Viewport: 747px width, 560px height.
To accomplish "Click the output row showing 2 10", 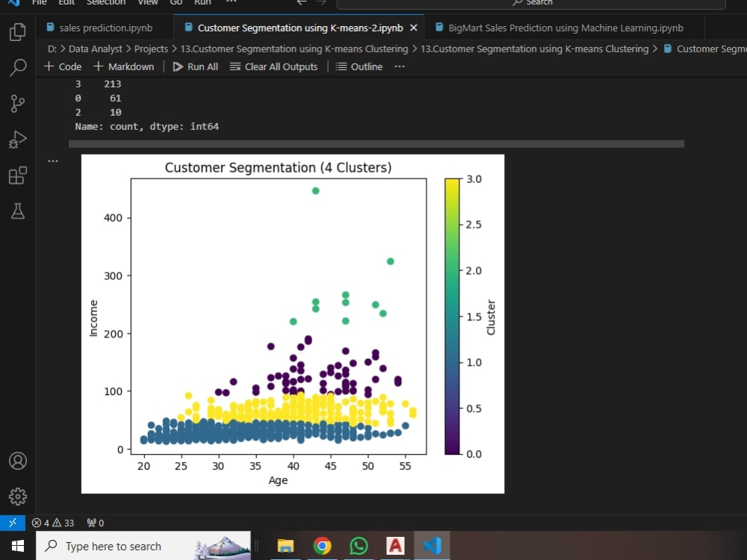I will click(x=98, y=113).
